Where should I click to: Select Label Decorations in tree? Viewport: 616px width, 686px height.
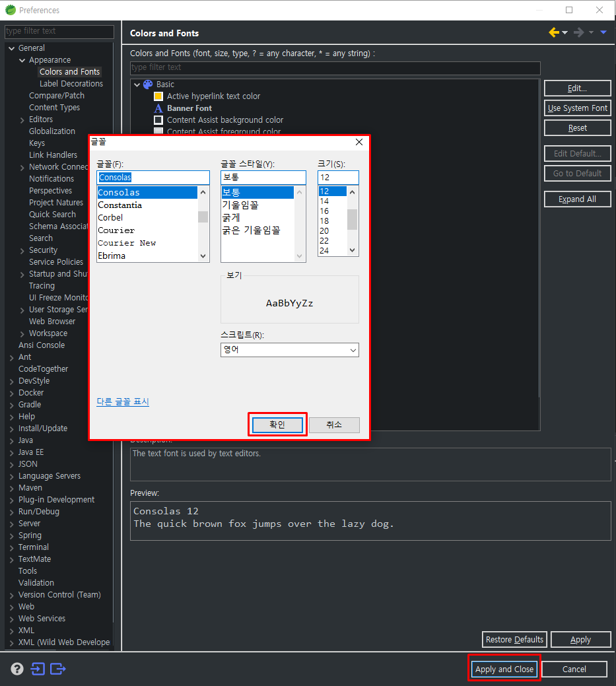pyautogui.click(x=71, y=84)
